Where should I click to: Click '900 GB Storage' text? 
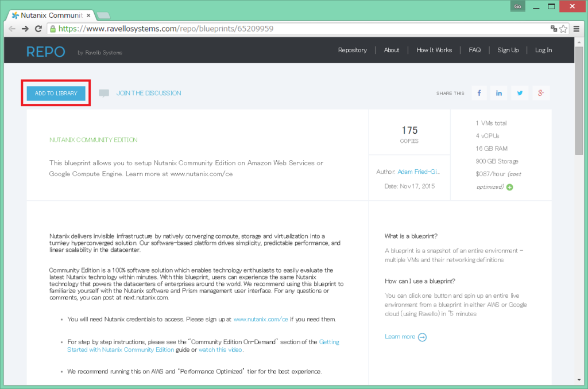[x=497, y=161]
